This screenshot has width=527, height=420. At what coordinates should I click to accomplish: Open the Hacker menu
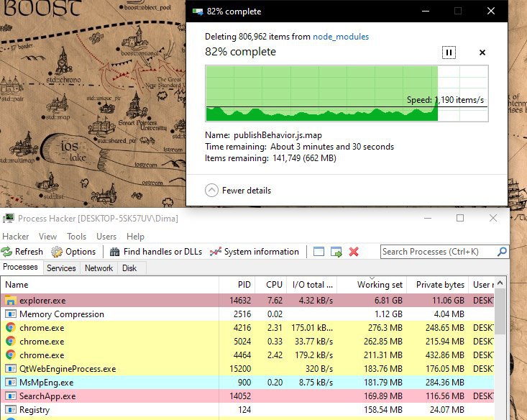(16, 237)
